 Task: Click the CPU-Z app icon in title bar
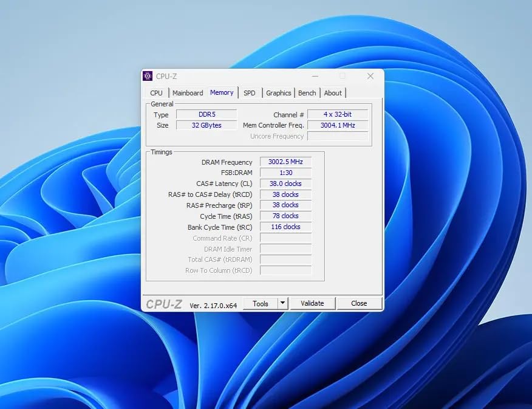(148, 76)
